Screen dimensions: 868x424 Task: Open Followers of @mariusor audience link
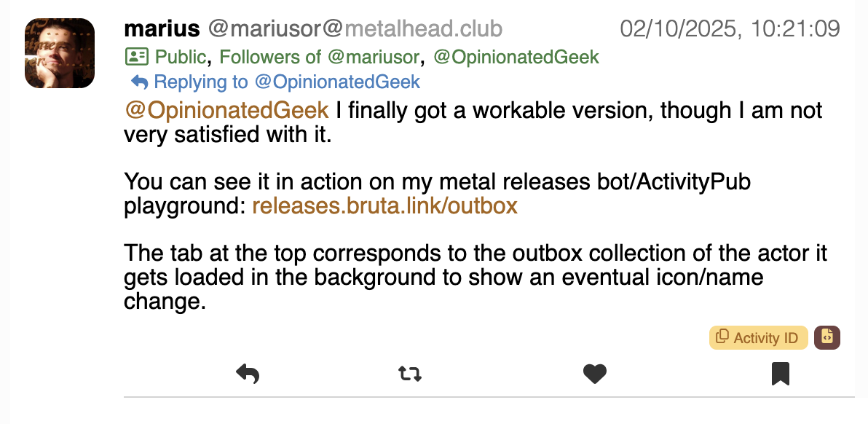[x=320, y=56]
